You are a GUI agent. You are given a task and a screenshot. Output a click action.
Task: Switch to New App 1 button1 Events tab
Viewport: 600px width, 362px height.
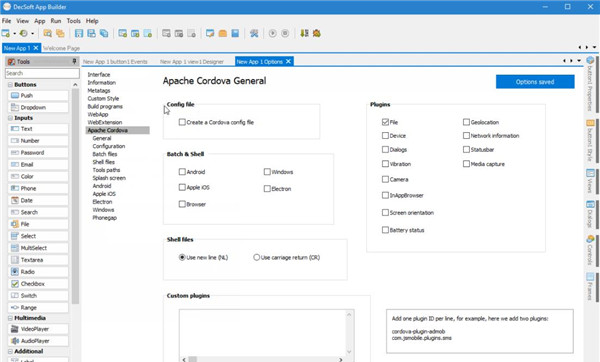click(x=115, y=62)
